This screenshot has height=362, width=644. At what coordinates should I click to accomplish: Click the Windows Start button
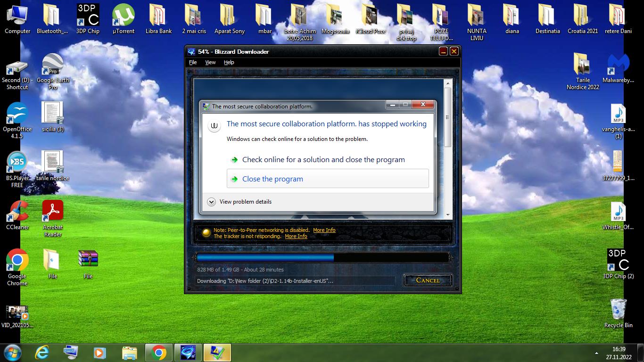[x=12, y=353]
